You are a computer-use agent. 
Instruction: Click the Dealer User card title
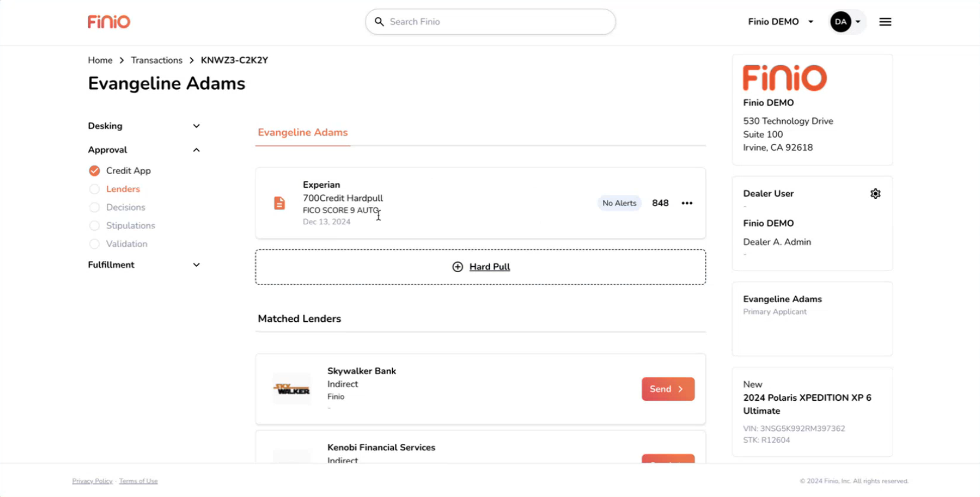coord(768,194)
